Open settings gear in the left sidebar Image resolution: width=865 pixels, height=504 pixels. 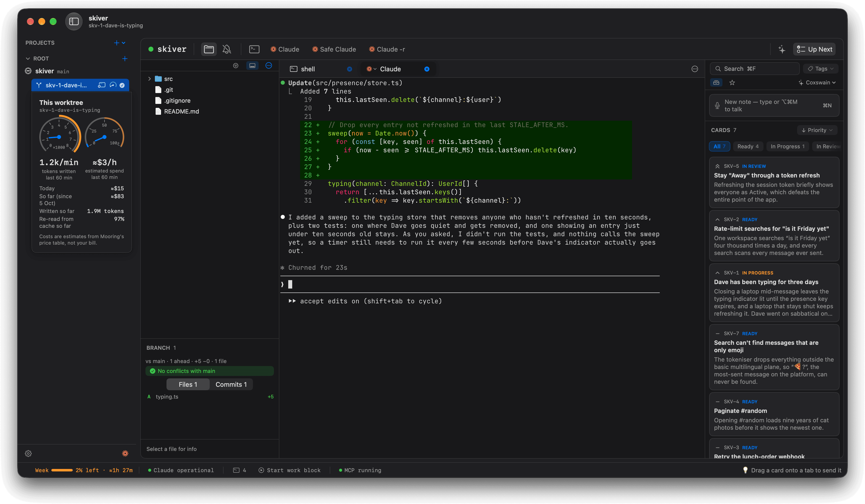[28, 454]
